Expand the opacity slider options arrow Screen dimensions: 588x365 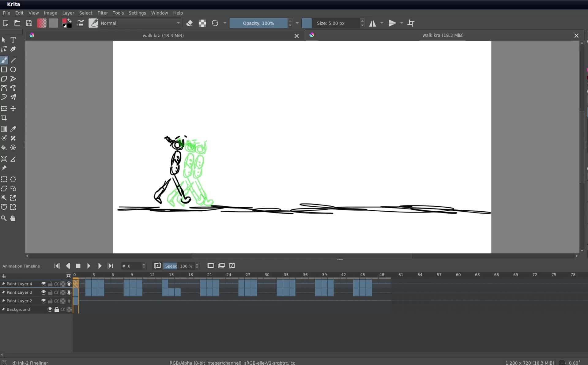coord(297,23)
